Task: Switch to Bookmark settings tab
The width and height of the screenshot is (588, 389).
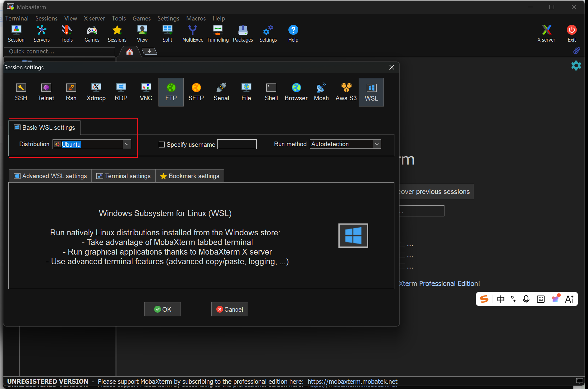Action: coord(190,176)
